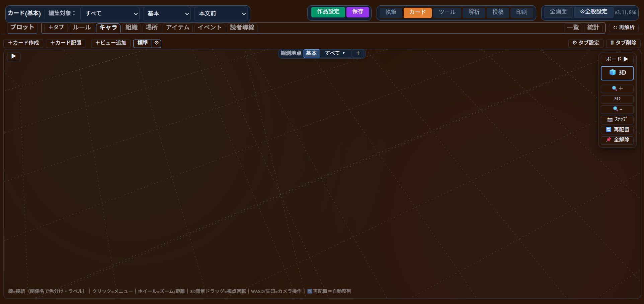The height and width of the screenshot is (304, 644).
Task: Switch to the ツール mode
Action: point(447,12)
